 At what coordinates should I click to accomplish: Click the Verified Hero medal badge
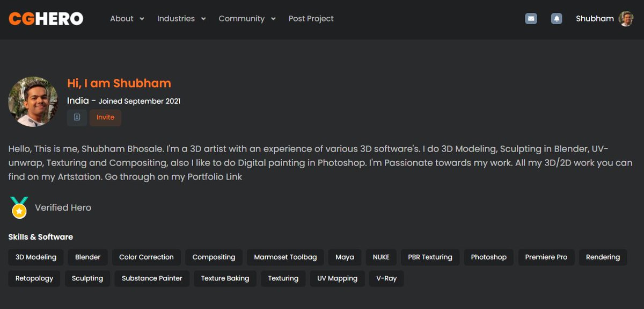pyautogui.click(x=19, y=207)
